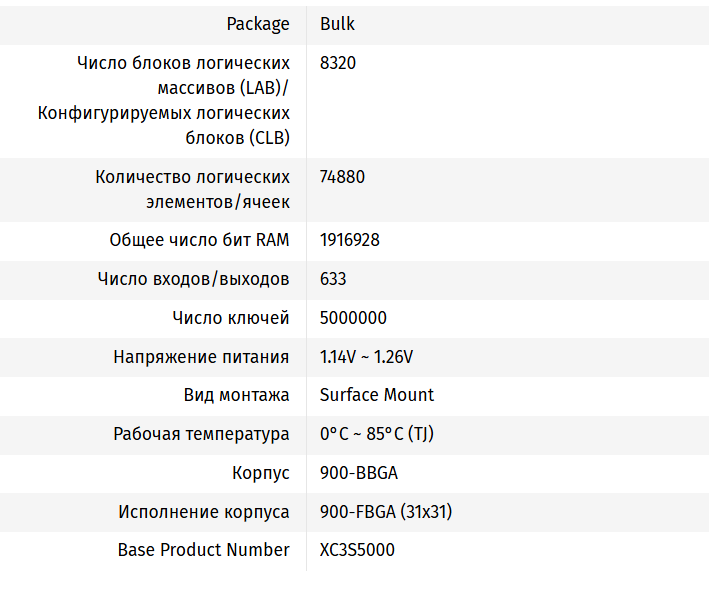
Task: Click the "Число ключей" label
Action: 231,318
